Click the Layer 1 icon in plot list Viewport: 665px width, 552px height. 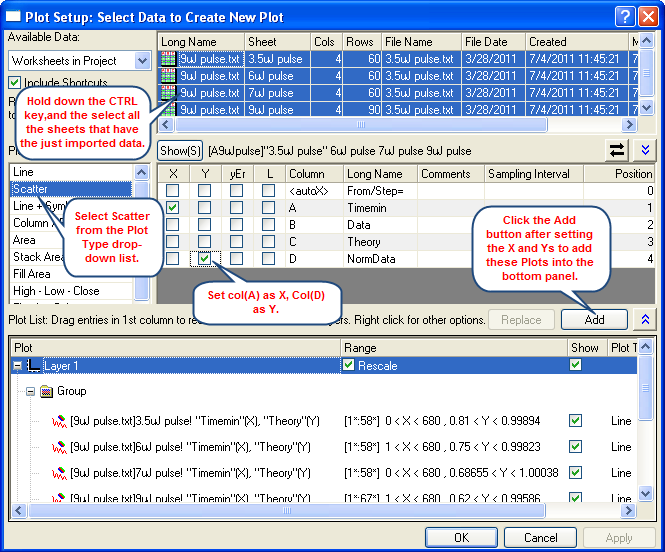(x=34, y=366)
